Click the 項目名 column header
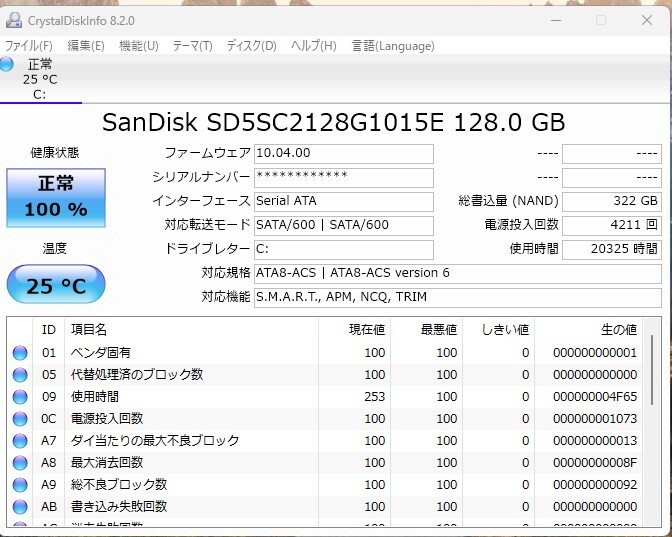The width and height of the screenshot is (672, 537). [191, 330]
